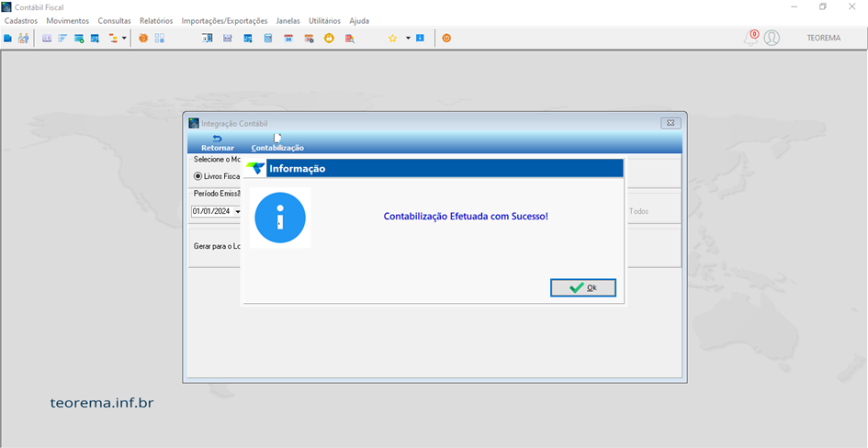Open the Janelas menu
The image size is (868, 448).
tap(287, 21)
